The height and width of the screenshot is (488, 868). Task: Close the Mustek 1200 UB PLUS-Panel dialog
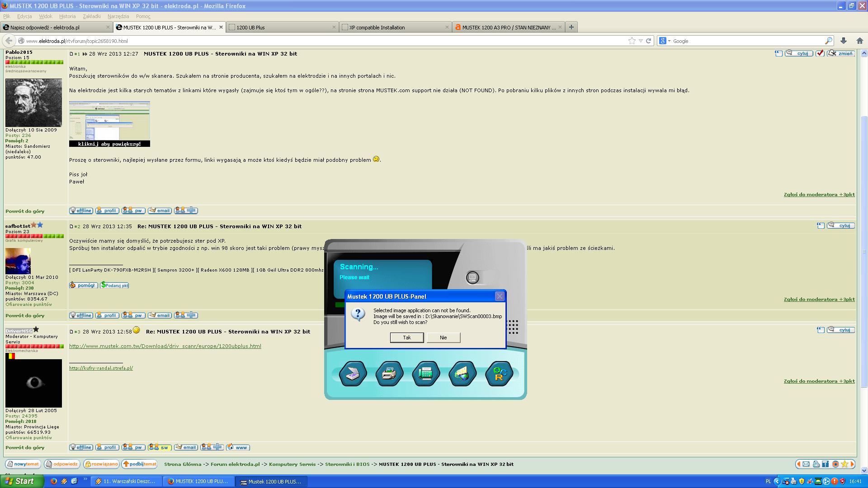coord(500,296)
